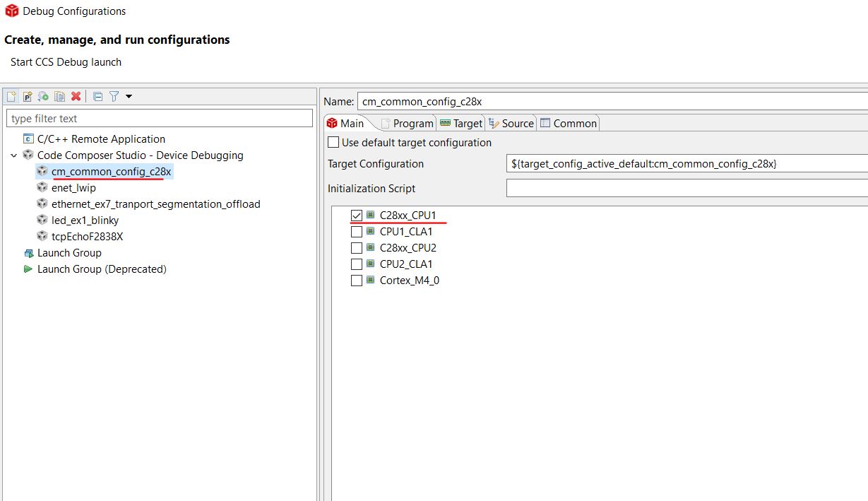
Task: Collapse all configurations in tree
Action: click(98, 96)
